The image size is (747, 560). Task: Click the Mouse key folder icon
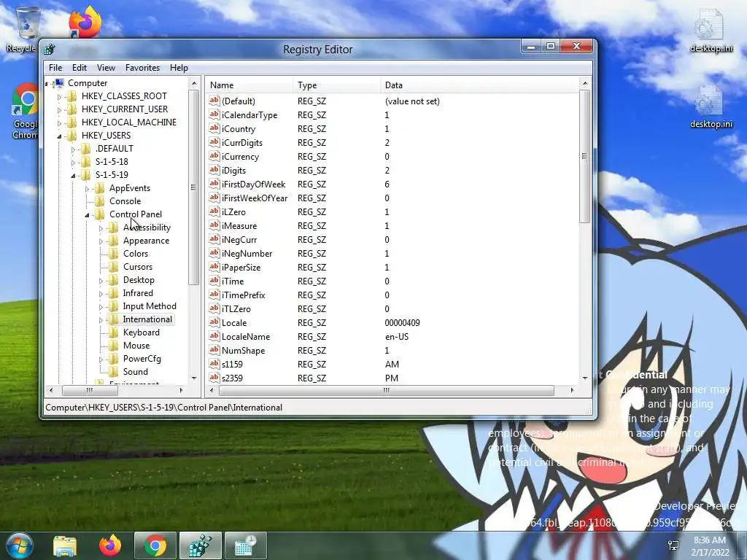click(113, 346)
